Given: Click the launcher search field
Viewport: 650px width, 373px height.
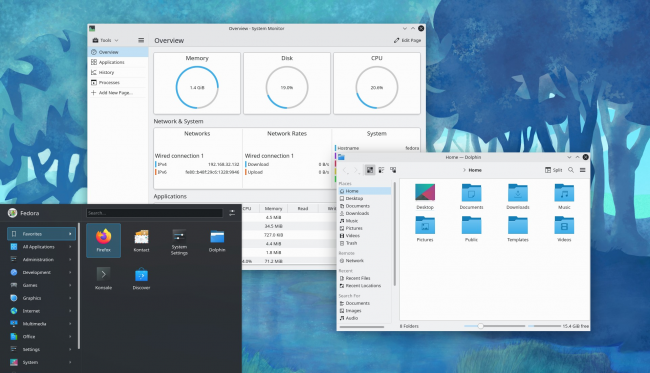Looking at the screenshot, I should pyautogui.click(x=154, y=213).
